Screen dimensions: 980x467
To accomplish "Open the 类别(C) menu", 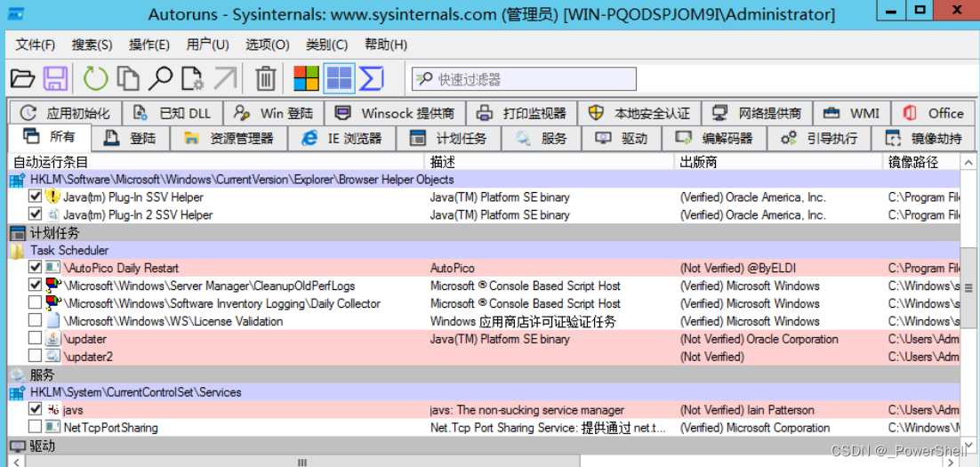I will pos(327,45).
